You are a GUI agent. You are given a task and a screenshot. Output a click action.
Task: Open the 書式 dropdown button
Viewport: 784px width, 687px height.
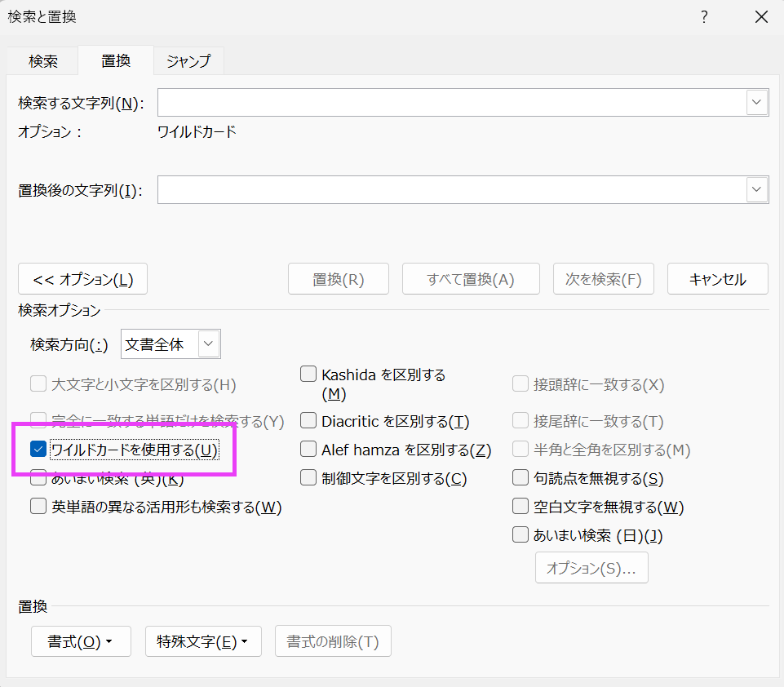point(81,642)
